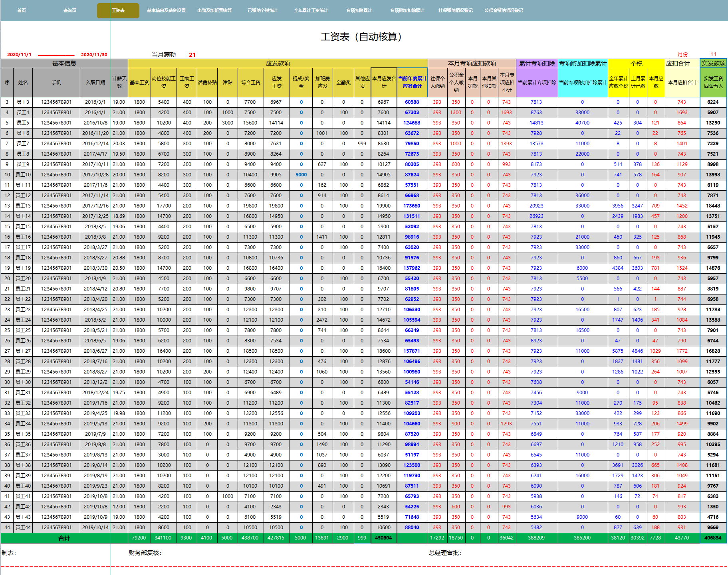728x575 pixels.
Task: Select the 实发工资四舍五入 column header
Action: click(x=713, y=82)
